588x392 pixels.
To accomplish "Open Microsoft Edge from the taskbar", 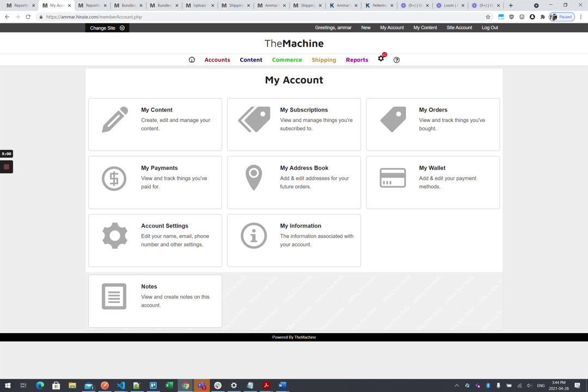I will click(x=40, y=385).
